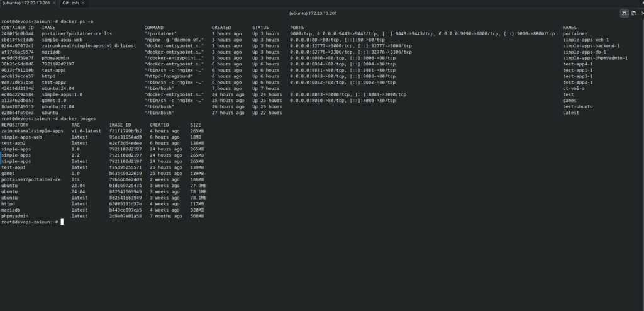Click the cursor at the last shell prompt
Image resolution: width=644 pixels, height=311 pixels.
[x=62, y=222]
